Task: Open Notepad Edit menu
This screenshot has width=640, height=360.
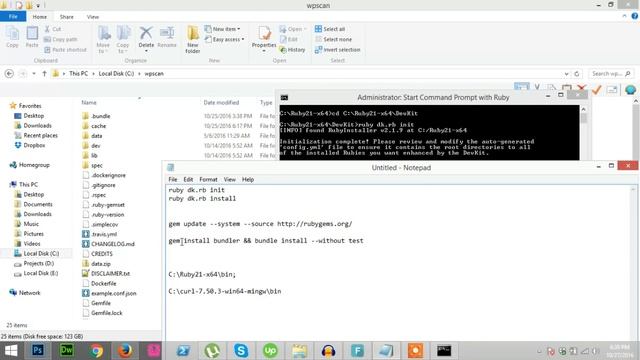Action: tap(188, 179)
